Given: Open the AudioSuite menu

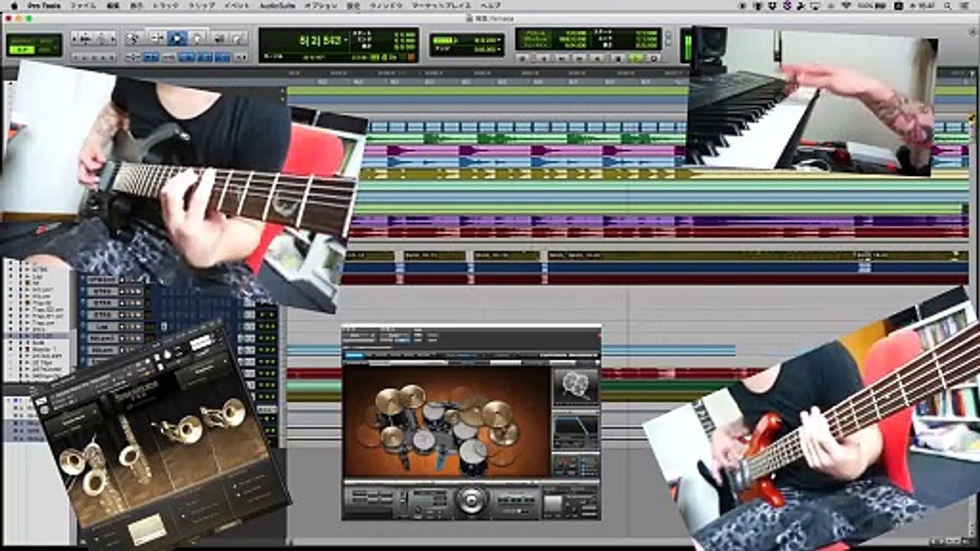Looking at the screenshot, I should click(276, 5).
